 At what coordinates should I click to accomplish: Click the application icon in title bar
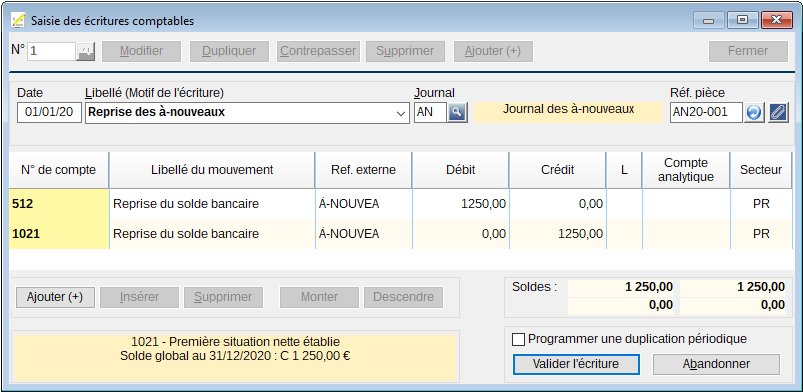click(18, 20)
